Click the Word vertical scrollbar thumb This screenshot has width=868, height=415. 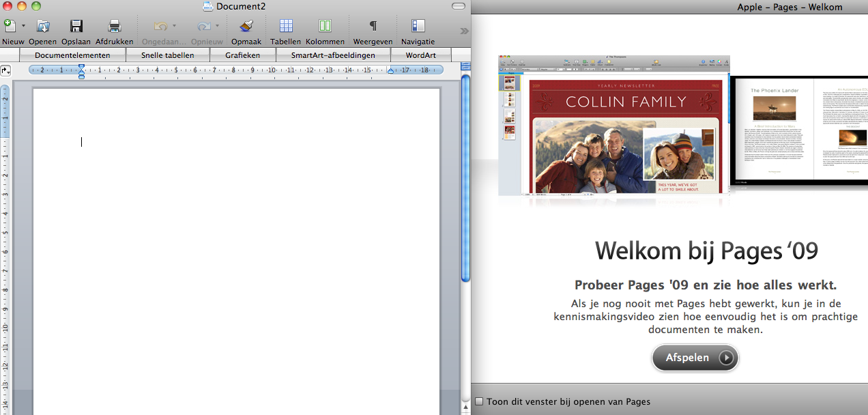466,179
